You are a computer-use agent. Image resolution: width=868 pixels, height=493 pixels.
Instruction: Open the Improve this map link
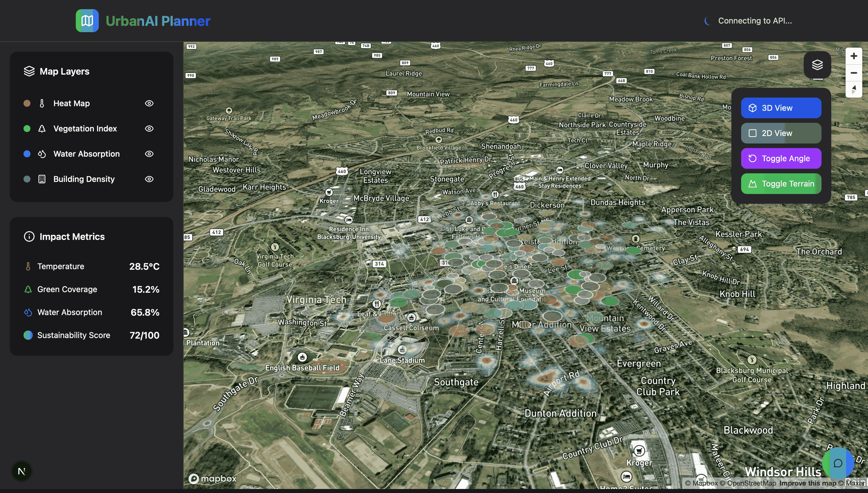tap(807, 483)
